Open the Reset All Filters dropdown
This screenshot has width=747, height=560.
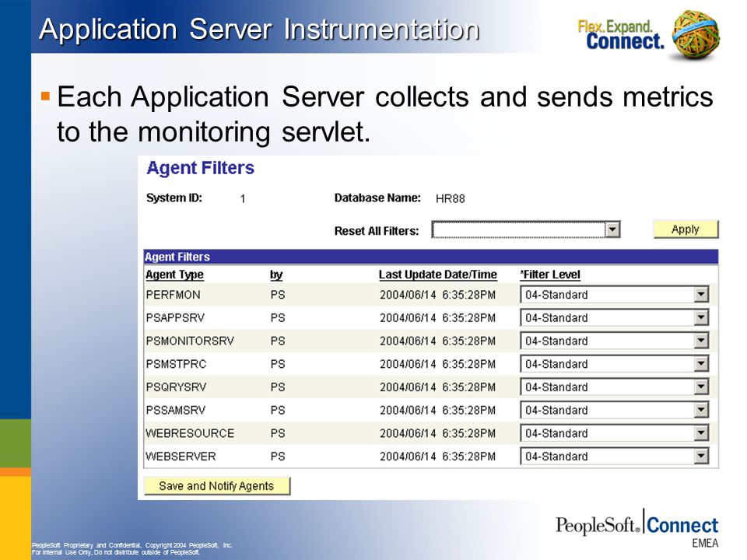(525, 230)
